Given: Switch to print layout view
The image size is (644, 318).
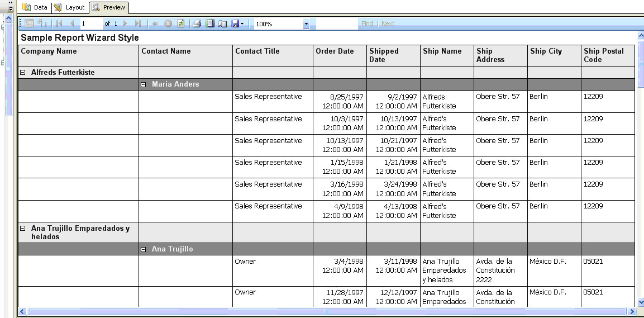Looking at the screenshot, I should point(210,24).
